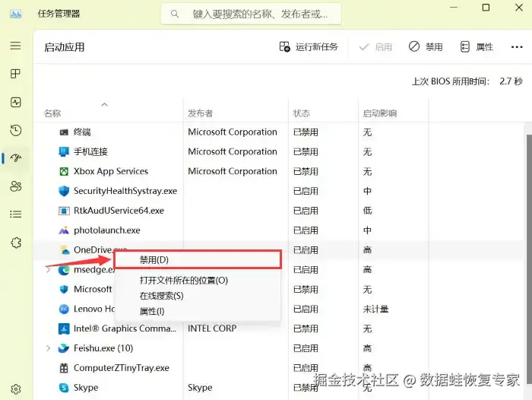Click the 属性 toolbar button

477,47
